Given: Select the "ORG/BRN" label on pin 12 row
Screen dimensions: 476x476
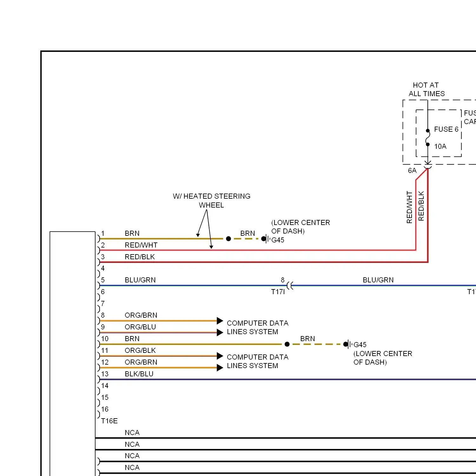Looking at the screenshot, I should click(x=141, y=362).
